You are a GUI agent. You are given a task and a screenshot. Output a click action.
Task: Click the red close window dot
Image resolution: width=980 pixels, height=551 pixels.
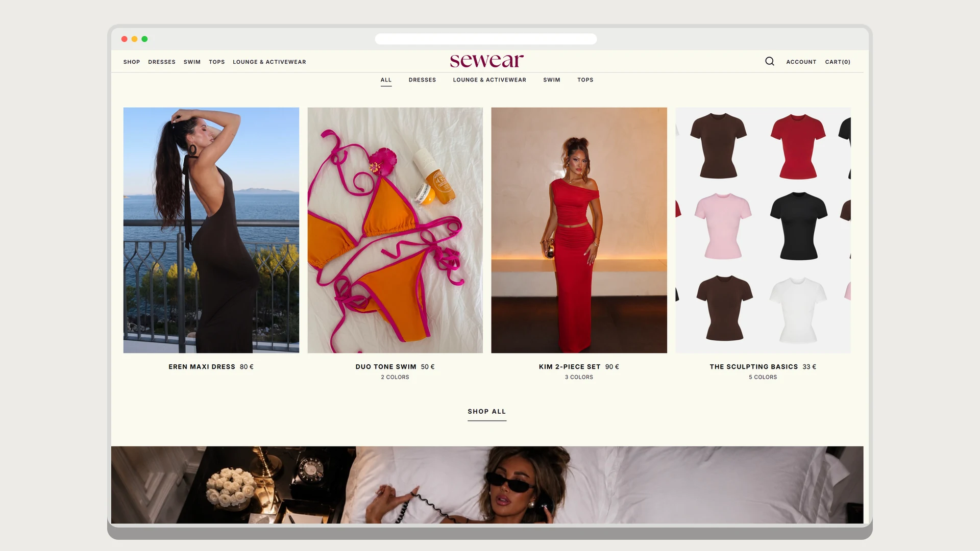tap(124, 39)
